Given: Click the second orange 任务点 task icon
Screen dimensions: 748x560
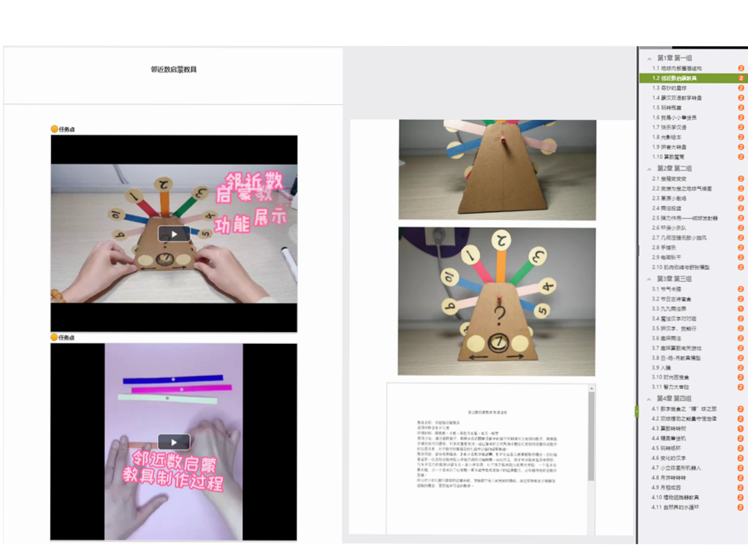Looking at the screenshot, I should point(54,337).
